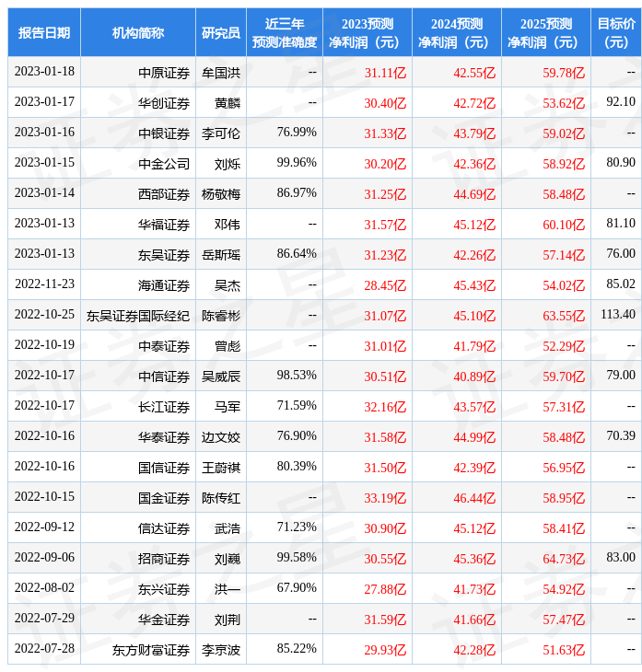
Task: Click researcher name 牟国洪
Action: pyautogui.click(x=221, y=73)
